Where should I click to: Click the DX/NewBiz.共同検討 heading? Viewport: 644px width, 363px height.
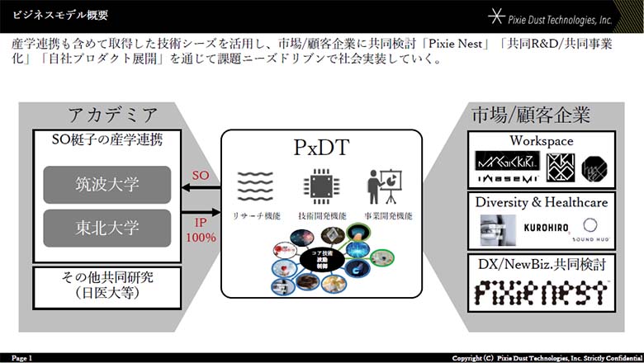[542, 264]
